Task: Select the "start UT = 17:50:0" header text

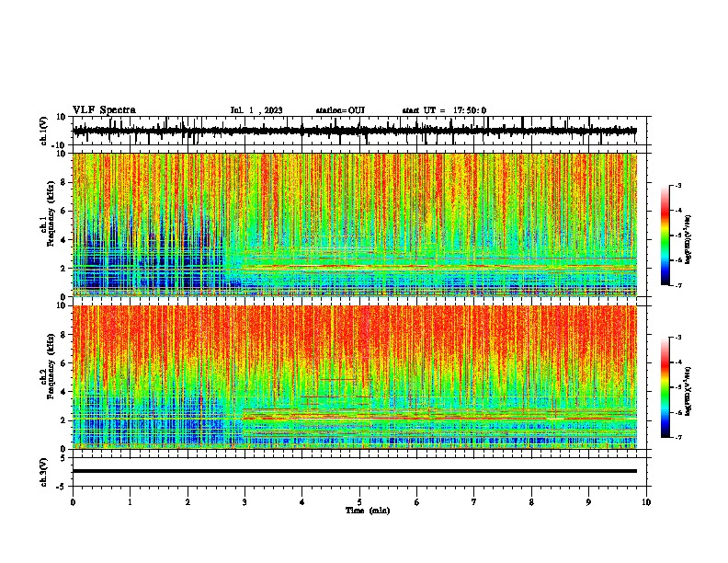Action: click(x=444, y=110)
